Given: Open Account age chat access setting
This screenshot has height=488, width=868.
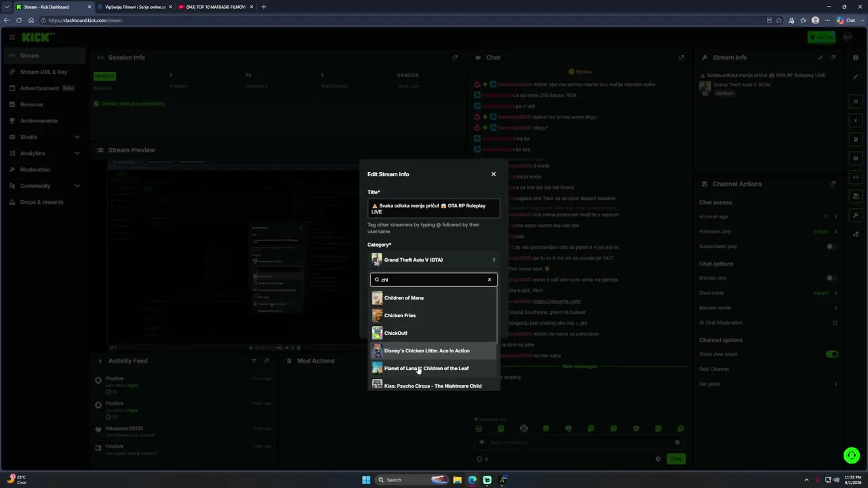Looking at the screenshot, I should (x=768, y=216).
